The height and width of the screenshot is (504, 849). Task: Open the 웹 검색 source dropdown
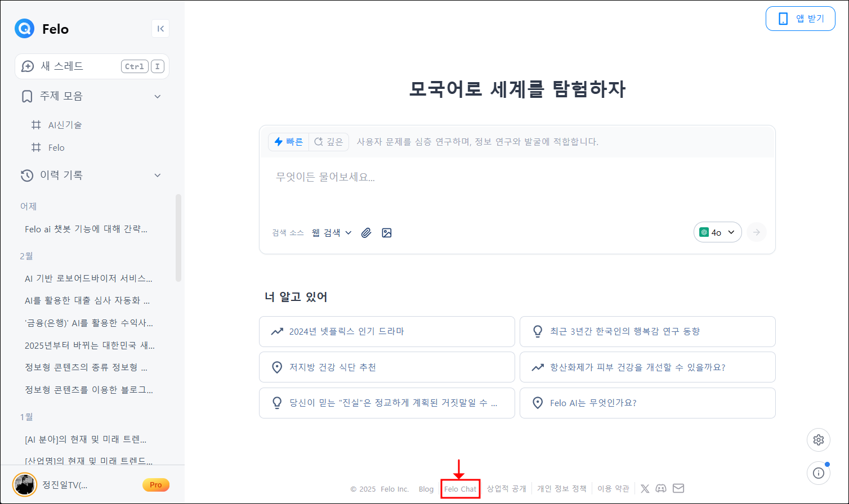(x=332, y=233)
